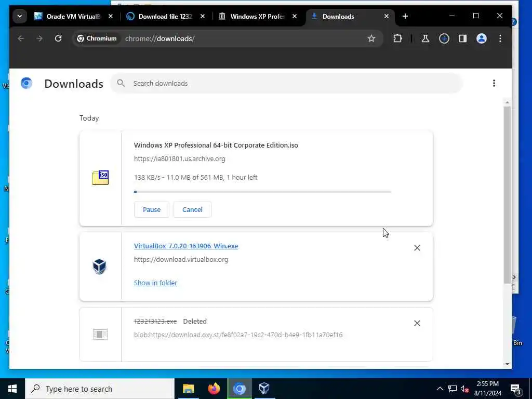The height and width of the screenshot is (399, 532).
Task: Remove VirtualBox download from the list
Action: click(x=417, y=248)
